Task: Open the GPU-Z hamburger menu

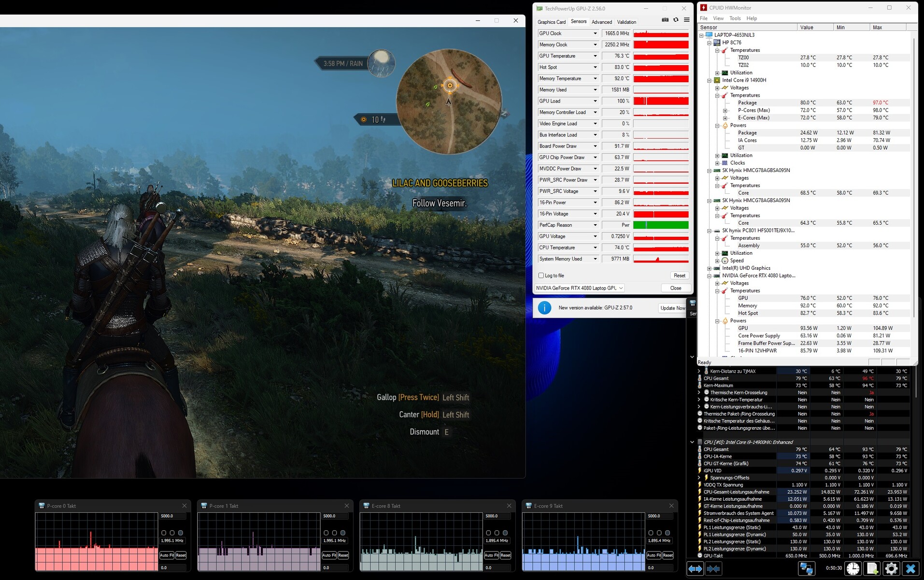Action: tap(686, 20)
